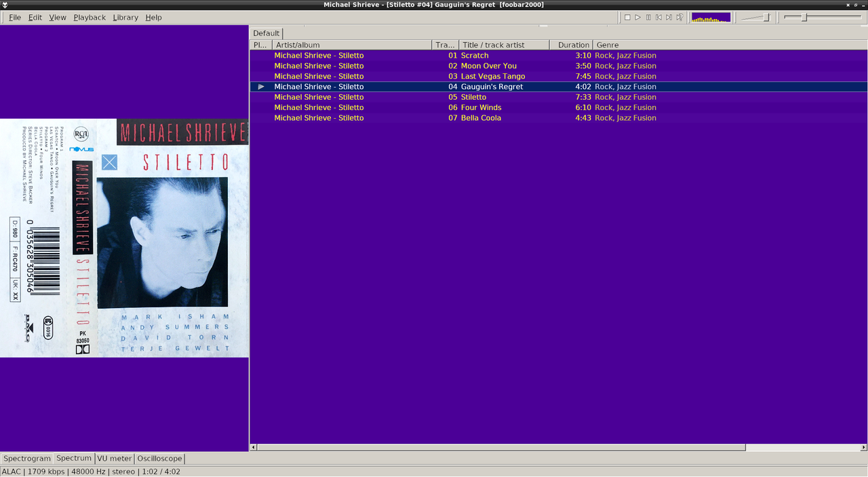Screen dimensions: 868x477
Task: Open the Help menu
Action: click(154, 17)
